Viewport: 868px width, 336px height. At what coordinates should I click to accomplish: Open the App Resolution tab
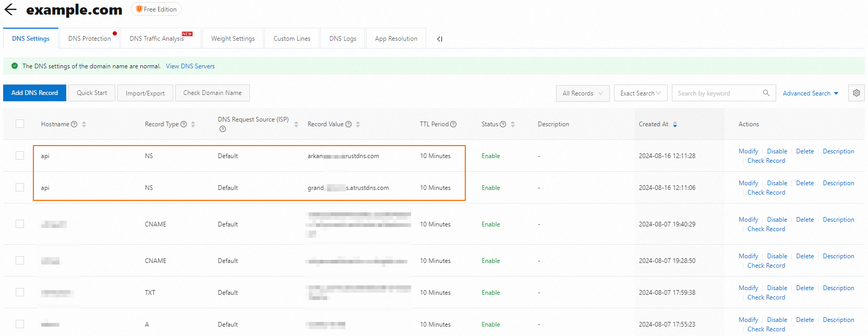coord(396,39)
